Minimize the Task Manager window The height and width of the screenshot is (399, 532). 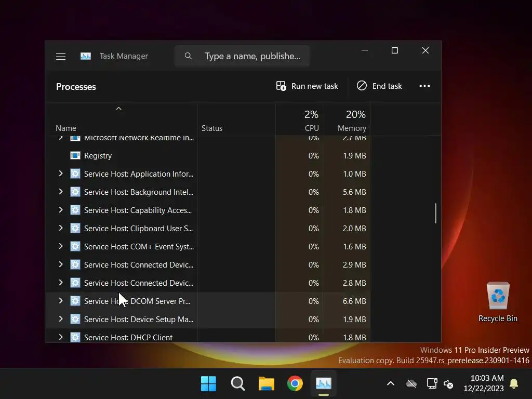[365, 50]
